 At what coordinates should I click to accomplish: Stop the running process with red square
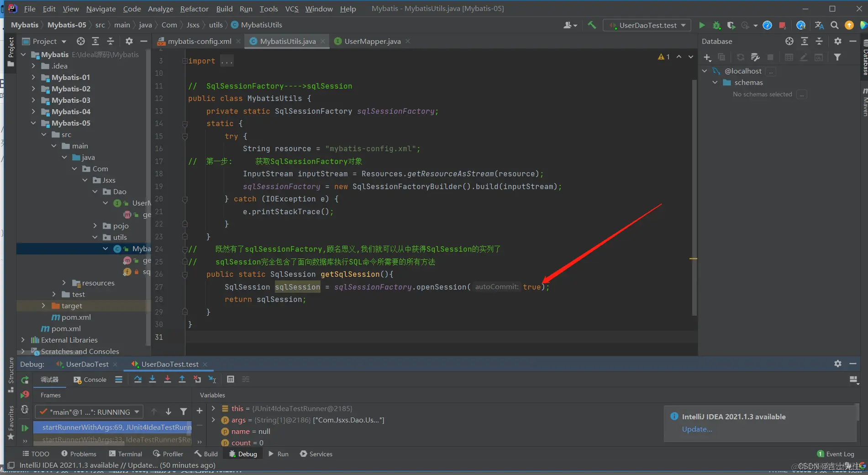tap(782, 25)
